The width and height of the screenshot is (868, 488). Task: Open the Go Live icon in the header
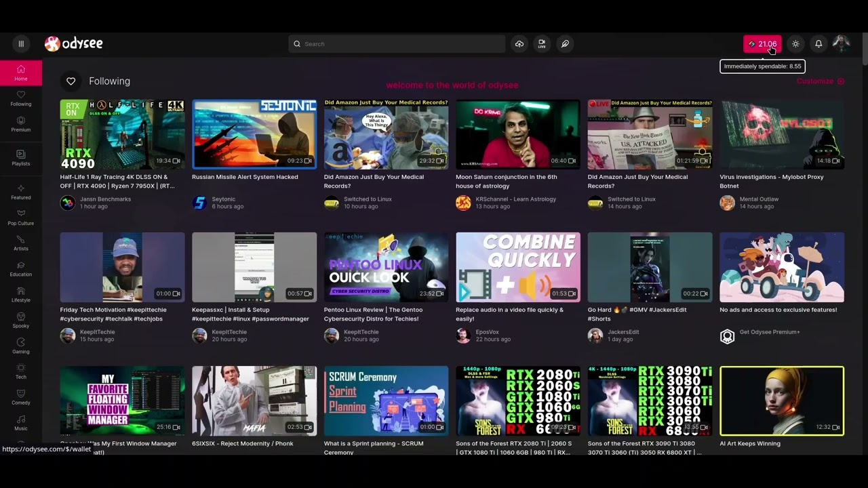click(542, 44)
